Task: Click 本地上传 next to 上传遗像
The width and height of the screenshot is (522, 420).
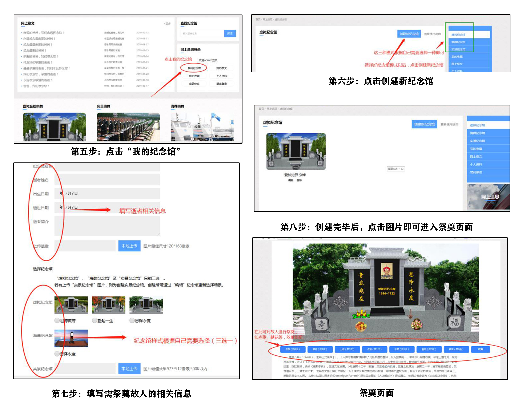Action: (x=129, y=246)
